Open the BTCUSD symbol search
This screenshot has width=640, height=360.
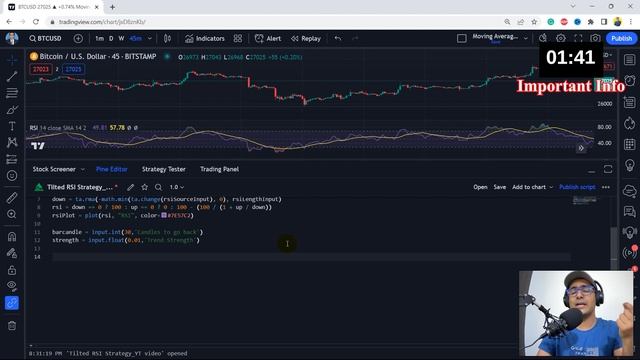tap(45, 38)
